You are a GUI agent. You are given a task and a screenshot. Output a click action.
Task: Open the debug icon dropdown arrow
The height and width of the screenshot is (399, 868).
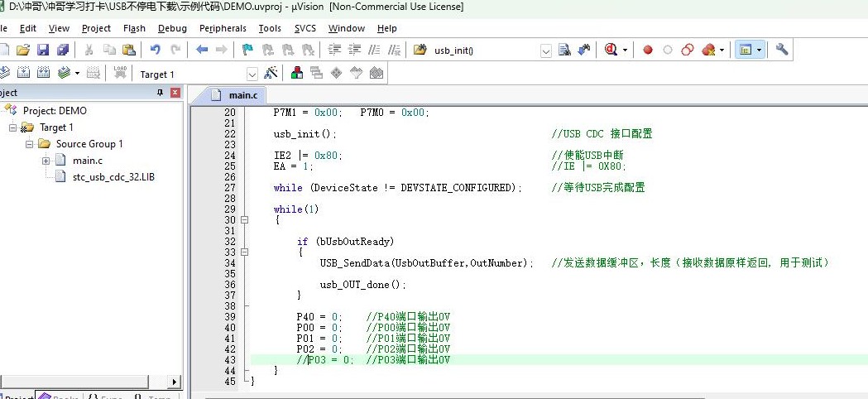coord(625,50)
